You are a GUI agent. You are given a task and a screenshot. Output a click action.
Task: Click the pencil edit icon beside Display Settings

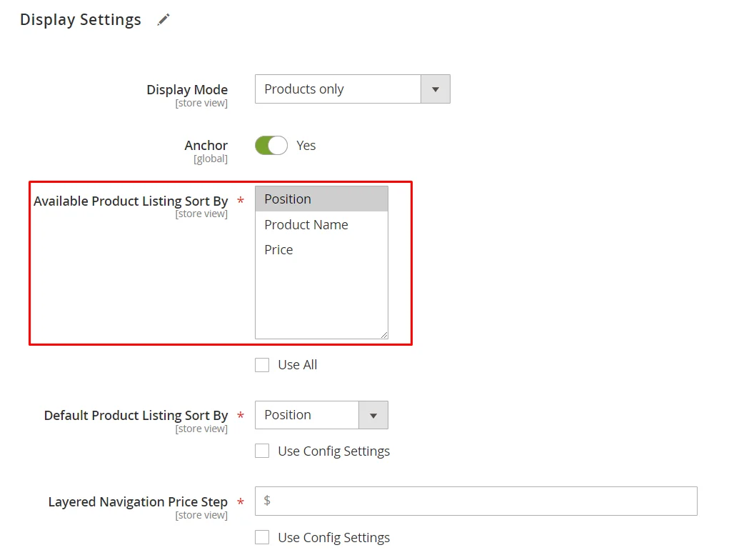164,20
